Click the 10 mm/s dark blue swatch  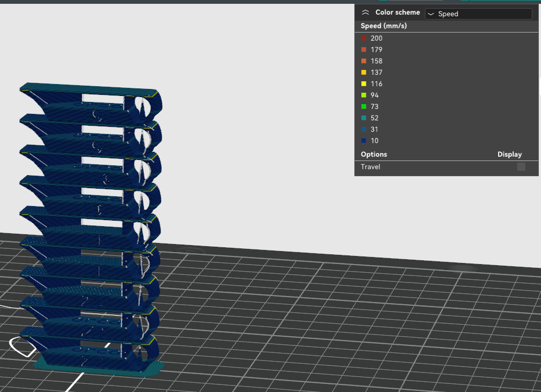364,140
